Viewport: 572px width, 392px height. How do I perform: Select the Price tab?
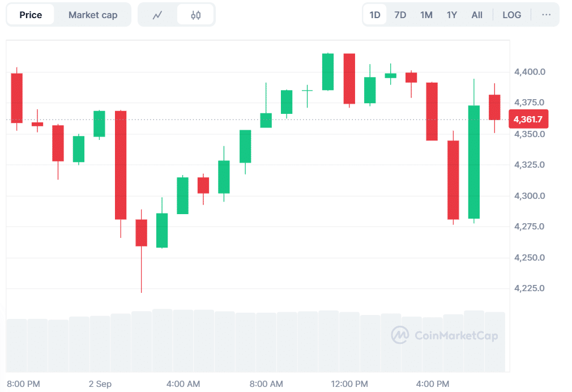31,15
